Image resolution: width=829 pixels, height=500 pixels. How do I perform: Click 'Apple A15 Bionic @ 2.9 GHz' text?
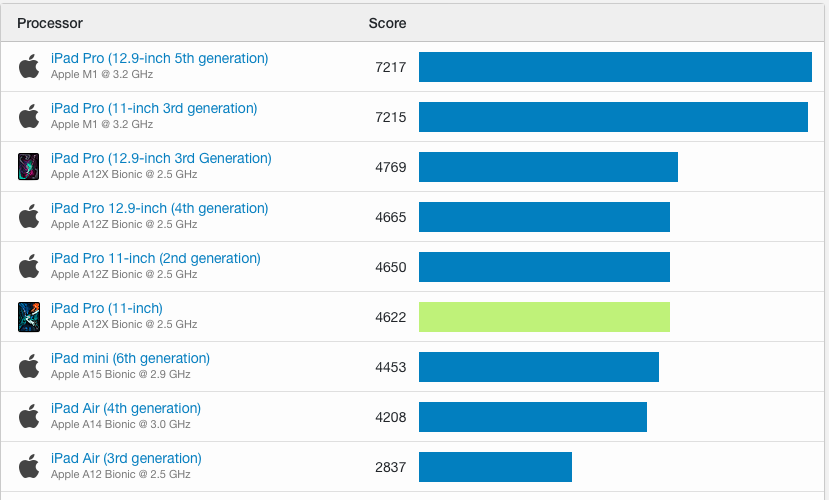click(x=121, y=374)
